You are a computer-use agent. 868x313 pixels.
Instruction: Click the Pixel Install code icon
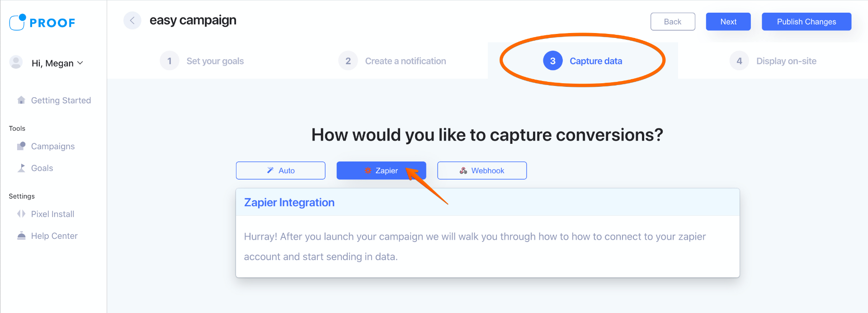pyautogui.click(x=21, y=214)
